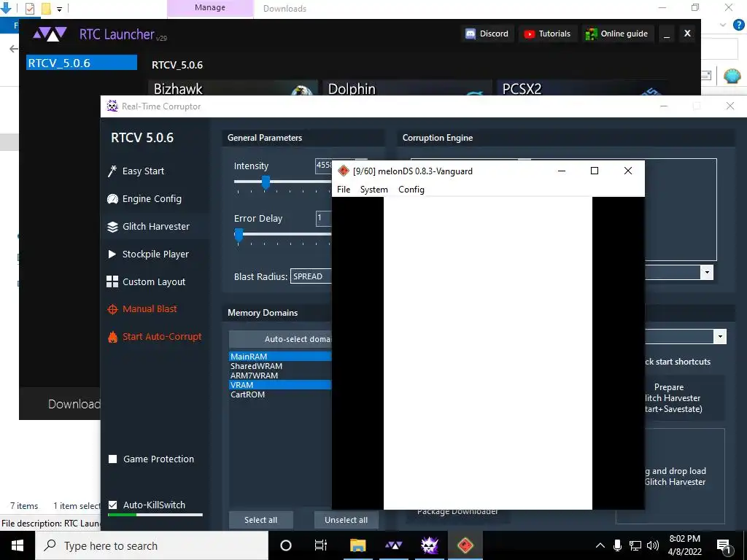Open Engine Config gauge icon
This screenshot has height=560, width=747.
click(112, 199)
